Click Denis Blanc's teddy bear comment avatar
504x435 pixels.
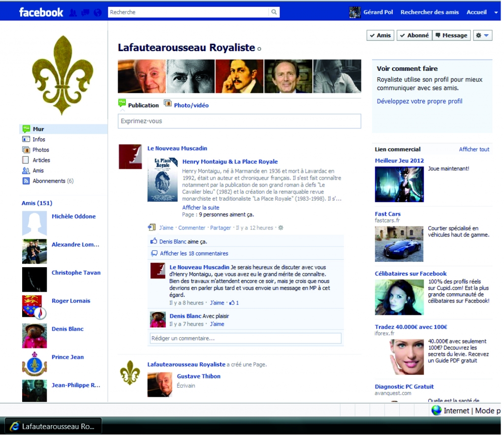pyautogui.click(x=158, y=319)
